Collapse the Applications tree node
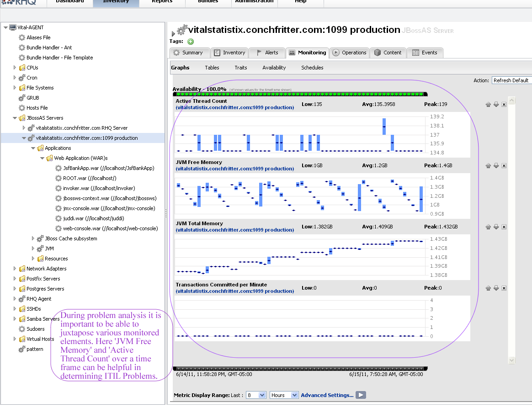Image resolution: width=532 pixels, height=413 pixels. pyautogui.click(x=33, y=148)
